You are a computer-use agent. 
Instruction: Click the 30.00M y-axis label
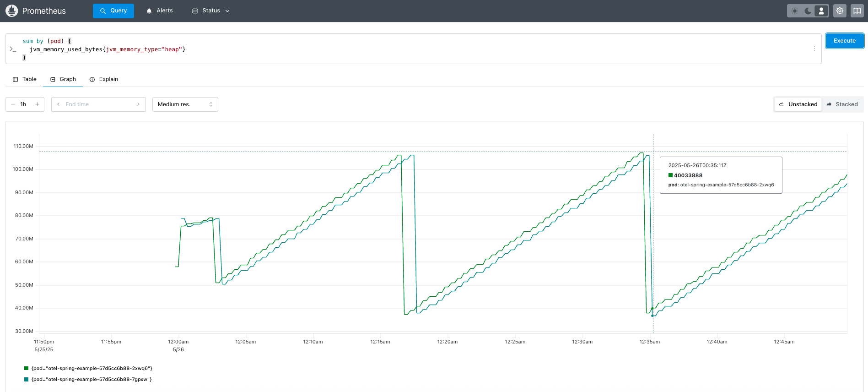24,331
